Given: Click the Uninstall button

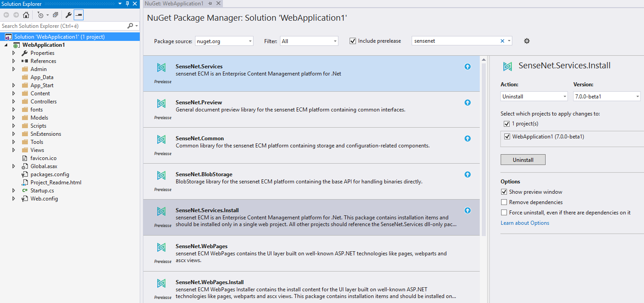Looking at the screenshot, I should 523,160.
